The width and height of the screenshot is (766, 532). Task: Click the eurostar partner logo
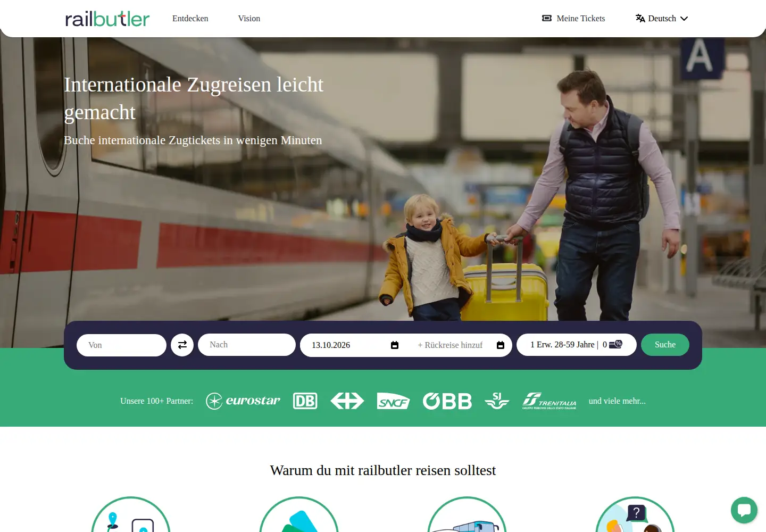click(x=243, y=401)
